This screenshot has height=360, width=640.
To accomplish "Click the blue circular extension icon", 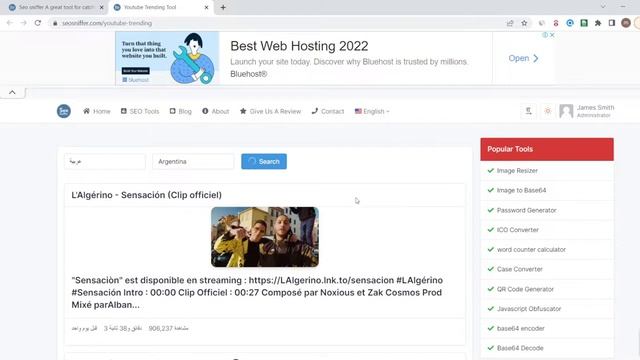I will (570, 23).
